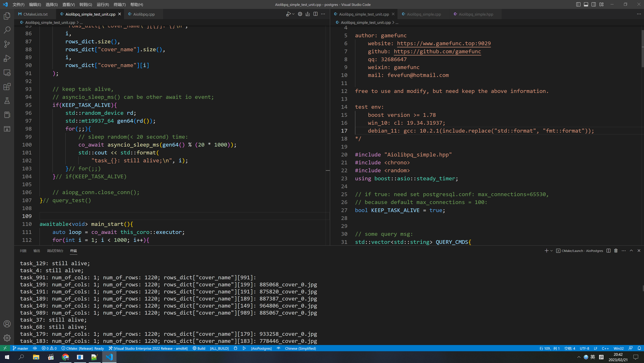The height and width of the screenshot is (363, 644).
Task: Toggle Panel visibility in the title bar
Action: tap(586, 4)
